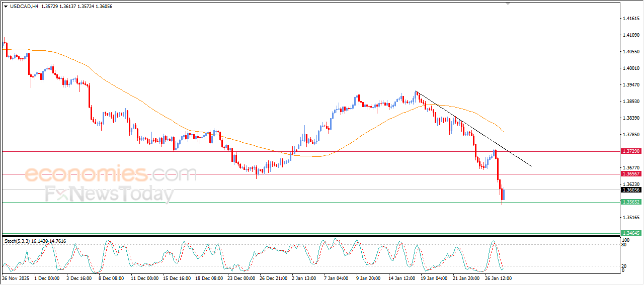
Task: Select the green 1.34645 price label
Action: pyautogui.click(x=630, y=233)
